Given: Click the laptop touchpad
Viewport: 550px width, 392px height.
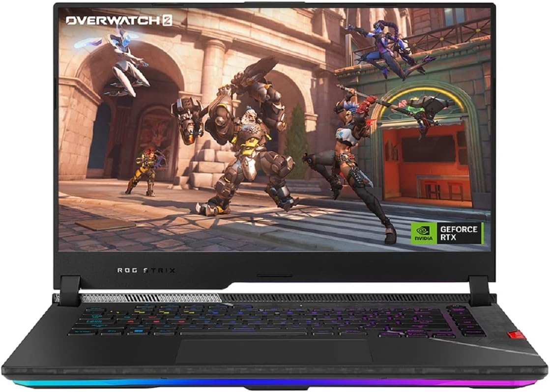Looking at the screenshot, I should coord(274,351).
